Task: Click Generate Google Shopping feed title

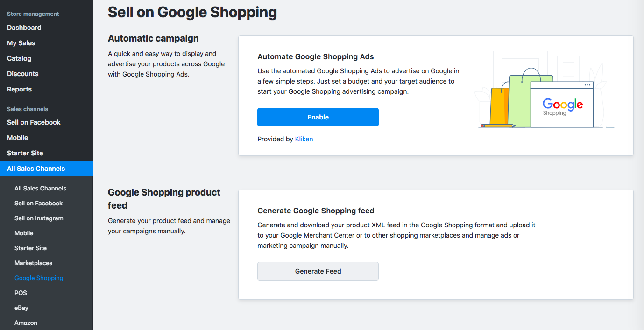Action: click(316, 211)
